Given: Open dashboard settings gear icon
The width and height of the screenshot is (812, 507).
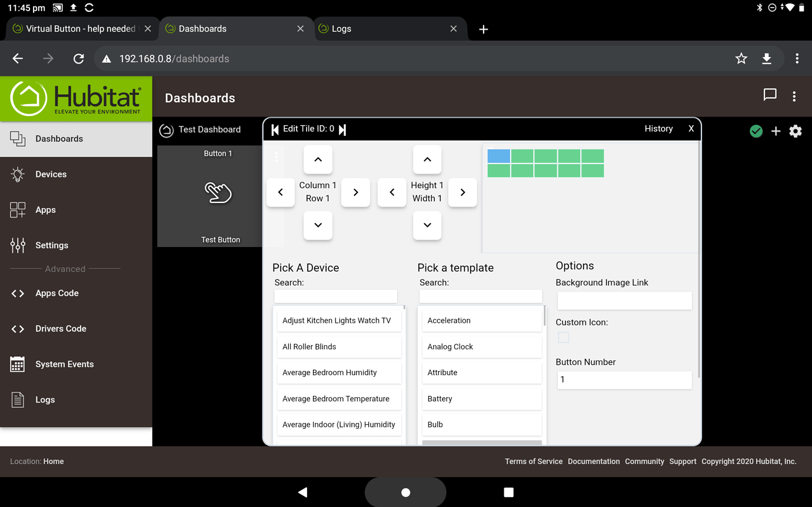Looking at the screenshot, I should click(796, 131).
